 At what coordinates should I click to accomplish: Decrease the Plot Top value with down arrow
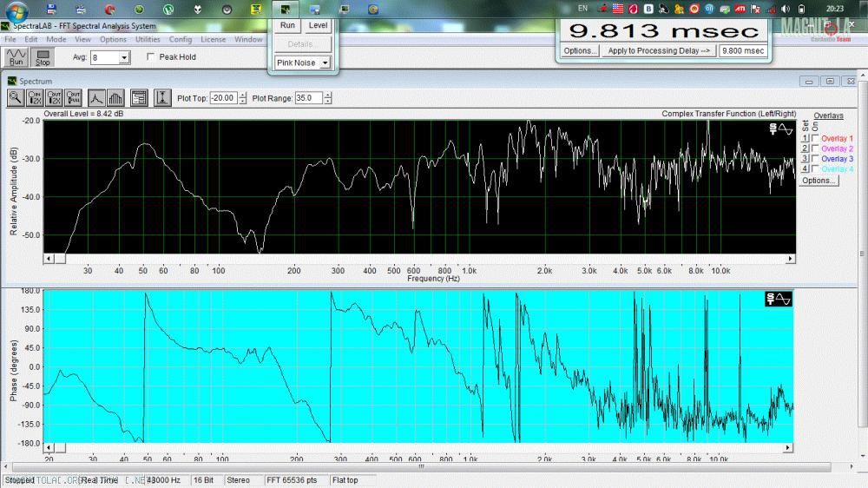point(242,102)
